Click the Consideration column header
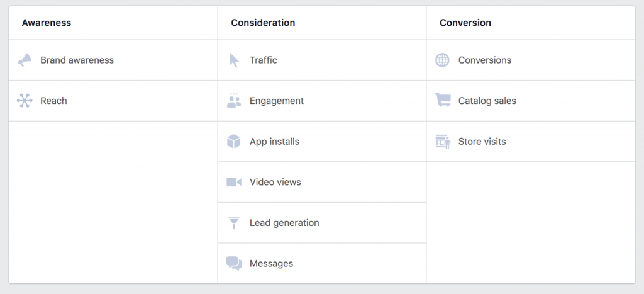 coord(263,23)
